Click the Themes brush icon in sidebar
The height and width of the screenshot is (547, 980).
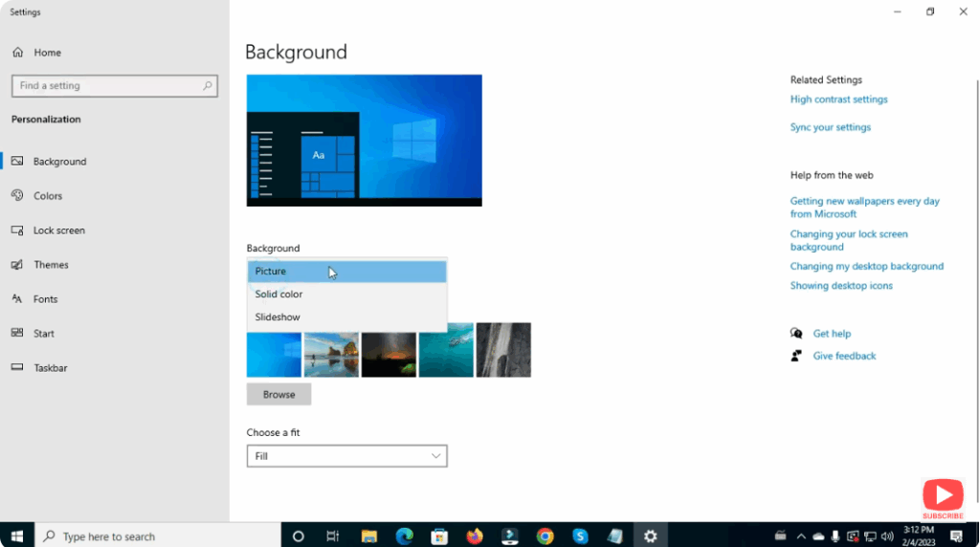click(x=17, y=264)
